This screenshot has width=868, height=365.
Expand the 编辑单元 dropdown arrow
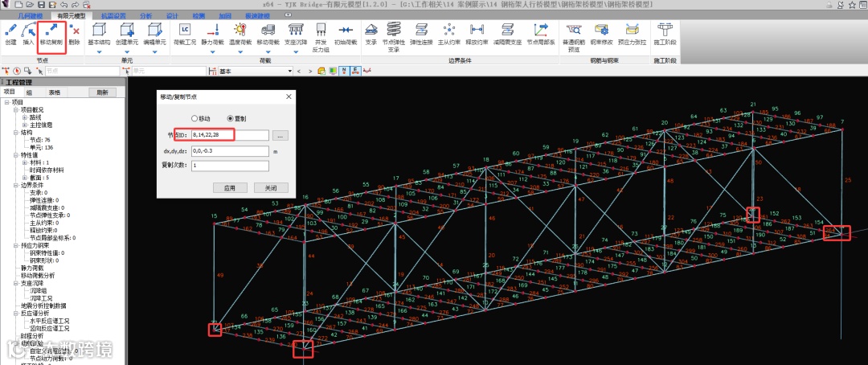(155, 52)
